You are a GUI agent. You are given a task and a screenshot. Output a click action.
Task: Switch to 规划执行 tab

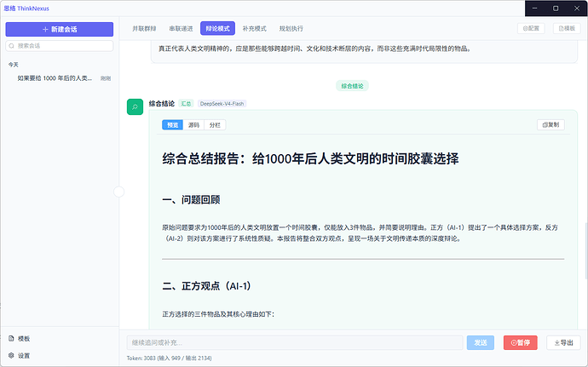291,28
